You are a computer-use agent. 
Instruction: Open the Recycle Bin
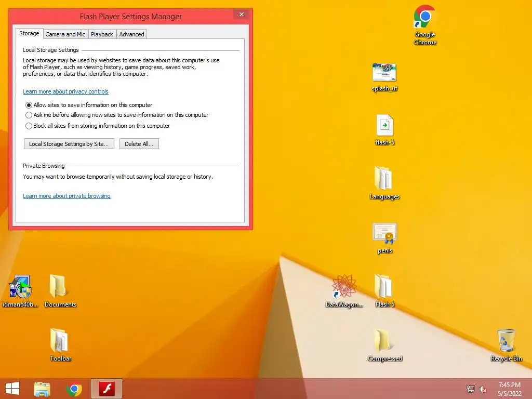pyautogui.click(x=506, y=345)
